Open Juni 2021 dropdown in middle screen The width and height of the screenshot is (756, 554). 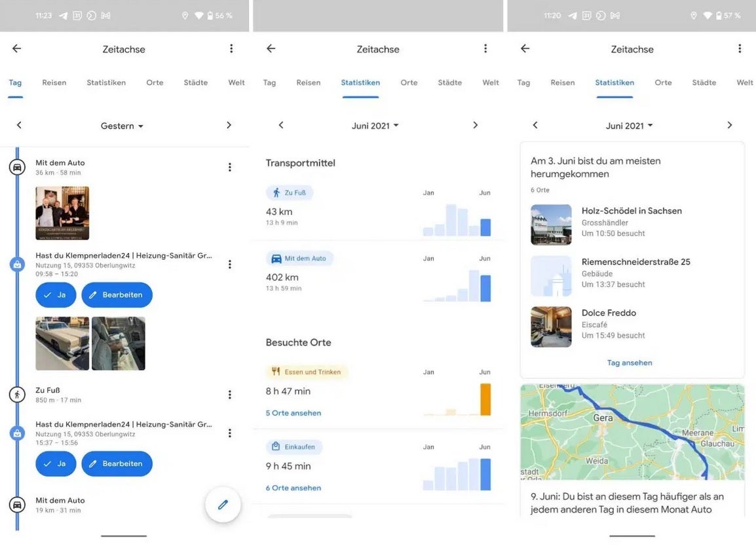tap(375, 125)
